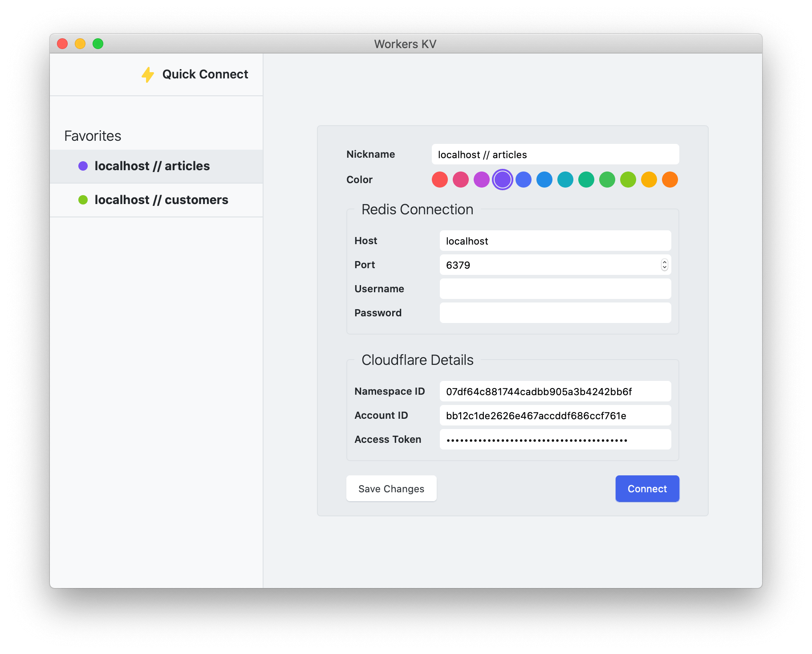Choose the sky-blue color swatch
Image resolution: width=812 pixels, height=654 pixels.
click(544, 180)
